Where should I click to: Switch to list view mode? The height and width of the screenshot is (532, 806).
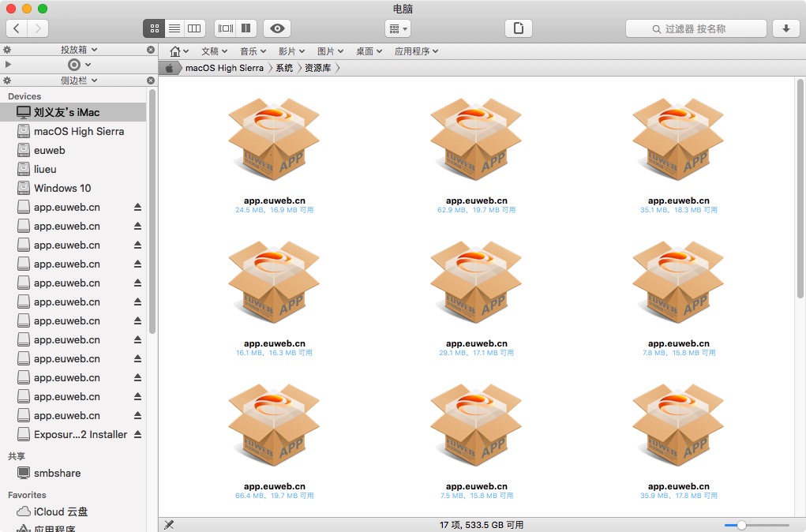click(174, 28)
